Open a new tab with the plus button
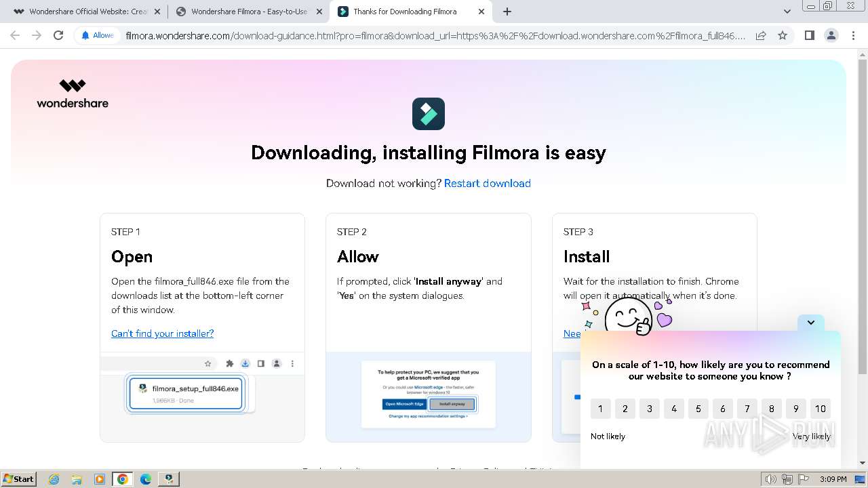Screen dimensions: 868x488 pos(507,12)
